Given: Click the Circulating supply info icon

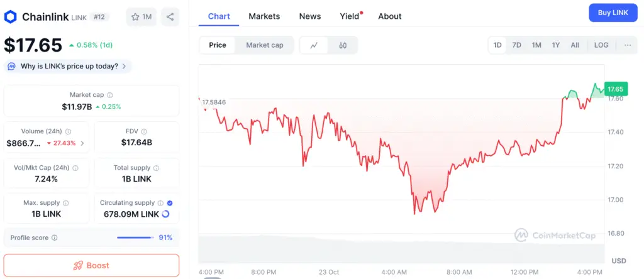Looking at the screenshot, I should click(x=160, y=203).
